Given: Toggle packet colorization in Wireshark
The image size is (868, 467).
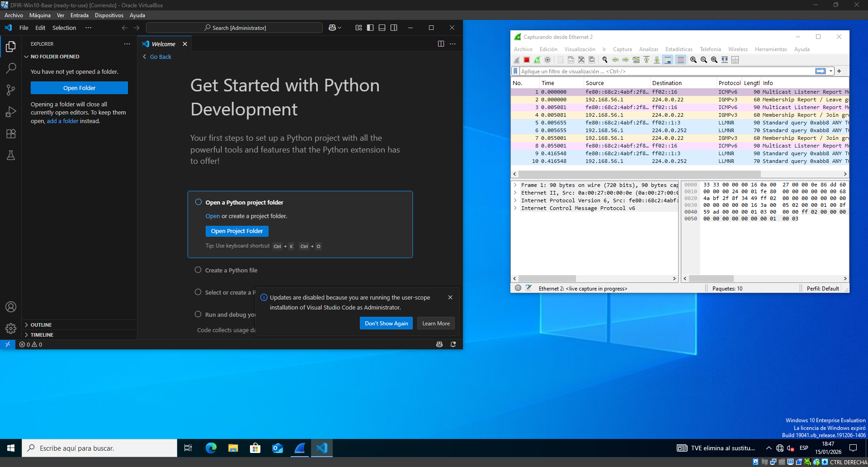Looking at the screenshot, I should tap(680, 60).
